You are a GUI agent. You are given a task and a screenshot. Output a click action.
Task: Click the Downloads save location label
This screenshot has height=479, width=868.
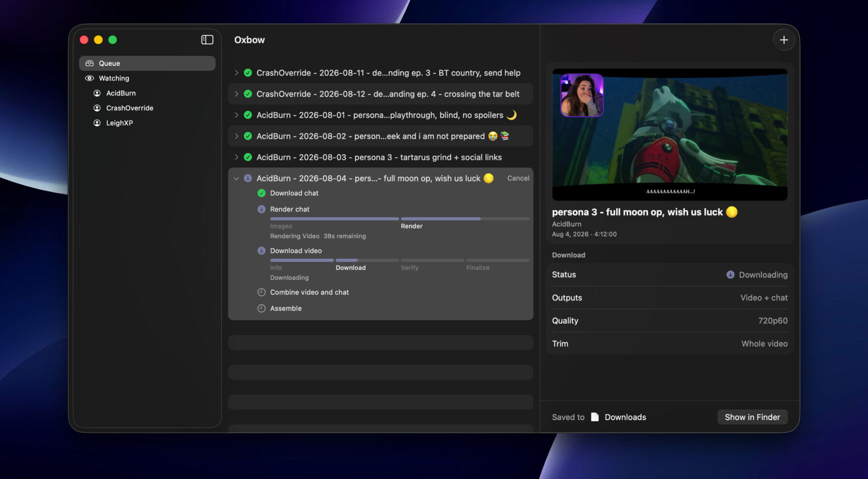[625, 417]
